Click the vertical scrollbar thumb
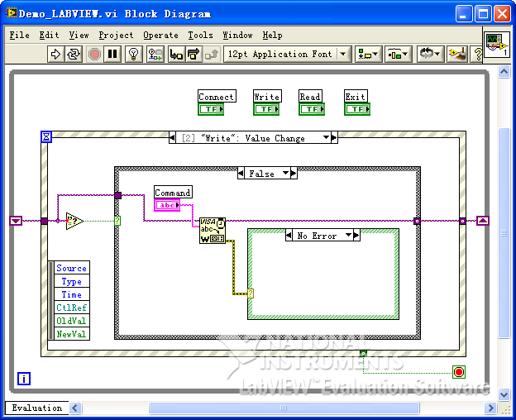The image size is (516, 420). [x=504, y=233]
